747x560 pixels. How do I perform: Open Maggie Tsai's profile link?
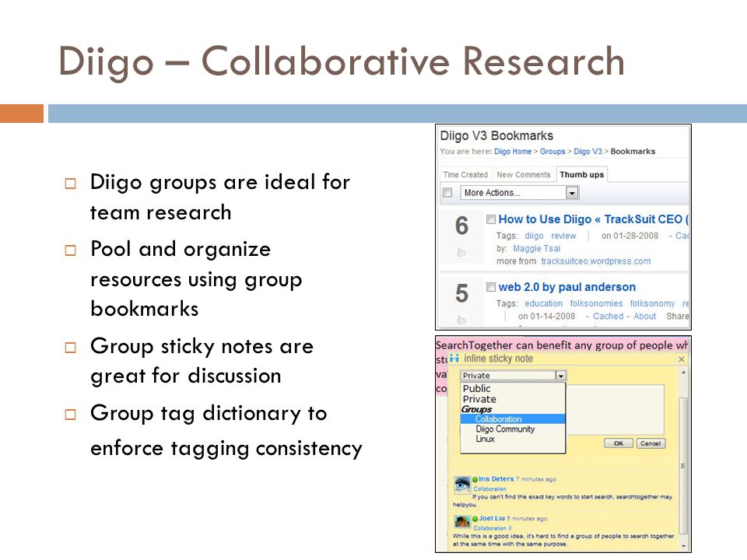[536, 249]
